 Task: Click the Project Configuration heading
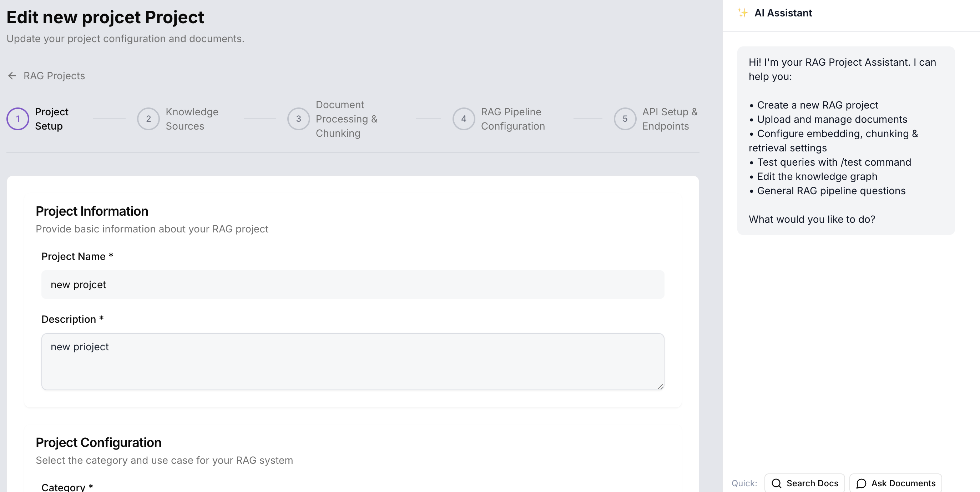point(98,442)
